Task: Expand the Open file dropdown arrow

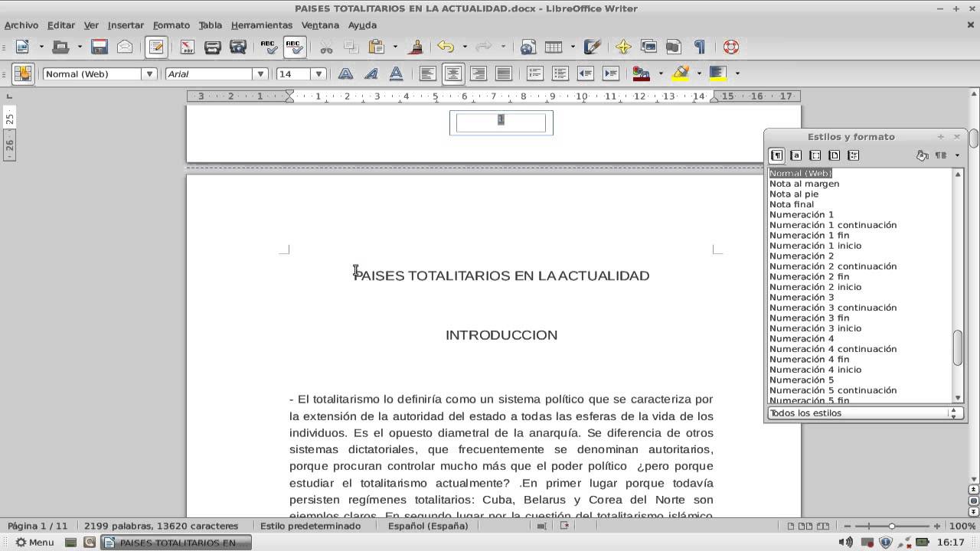Action: pyautogui.click(x=80, y=47)
